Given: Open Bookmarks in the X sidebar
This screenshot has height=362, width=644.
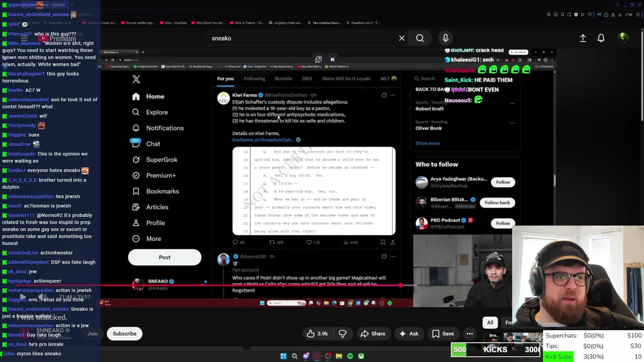Looking at the screenshot, I should tap(155, 191).
